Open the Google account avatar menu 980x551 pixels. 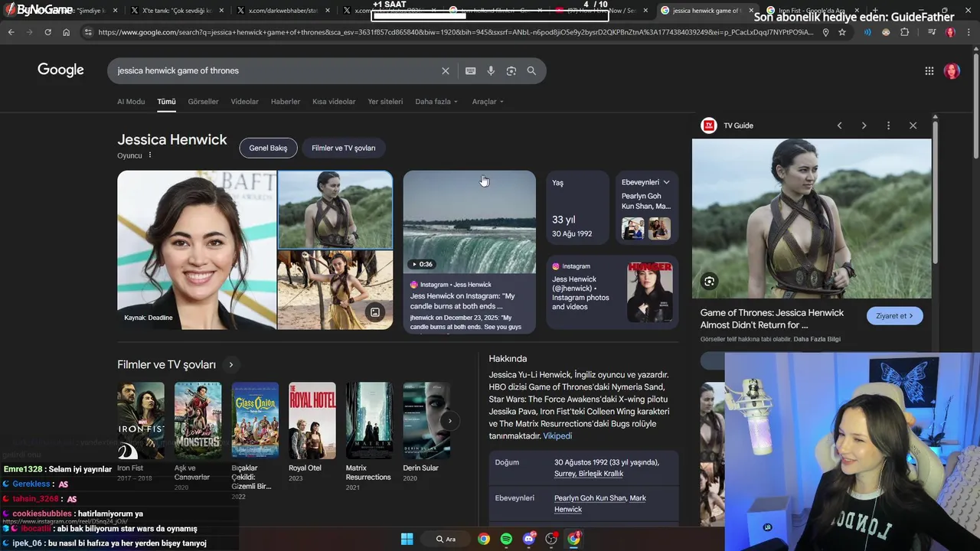tap(952, 71)
